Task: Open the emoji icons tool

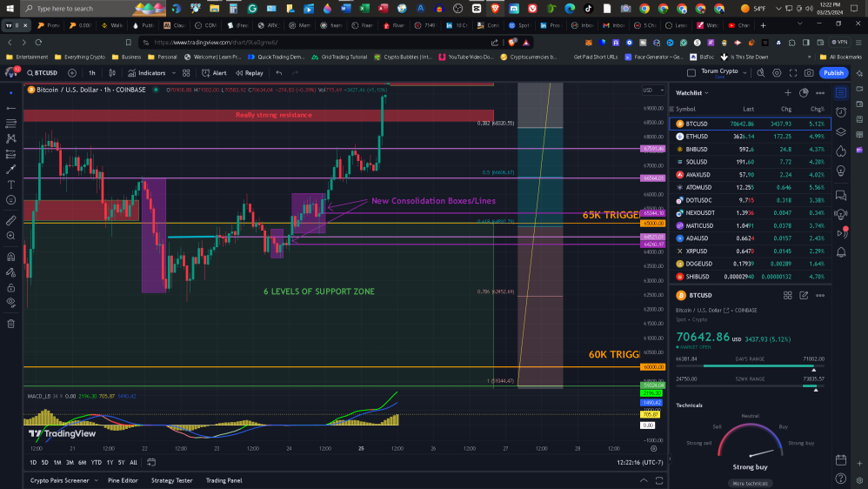Action: (x=10, y=200)
